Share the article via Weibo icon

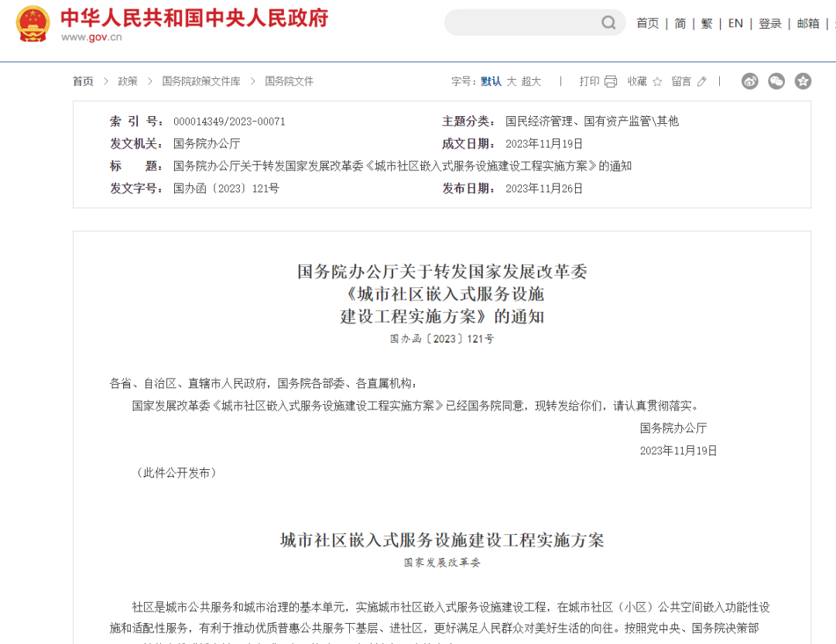click(749, 80)
